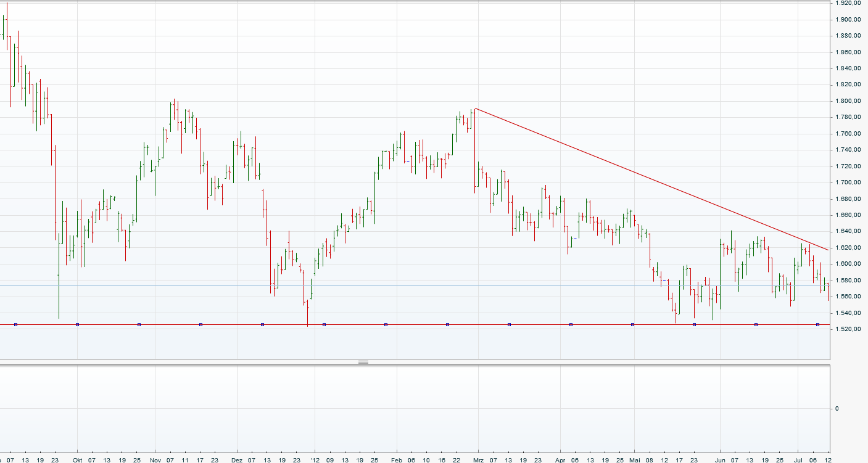The width and height of the screenshot is (868, 463).
Task: Select the support line handle directly above Okt
Action: coord(77,324)
